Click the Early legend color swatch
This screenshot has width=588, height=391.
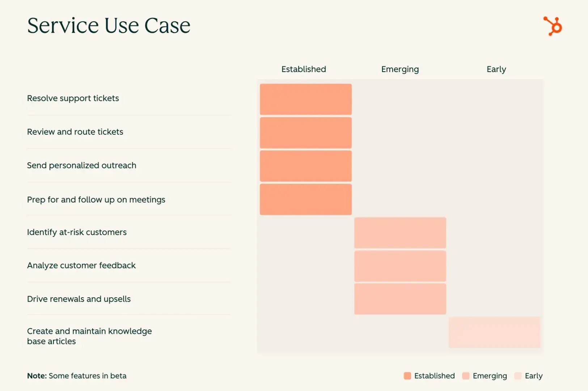518,376
